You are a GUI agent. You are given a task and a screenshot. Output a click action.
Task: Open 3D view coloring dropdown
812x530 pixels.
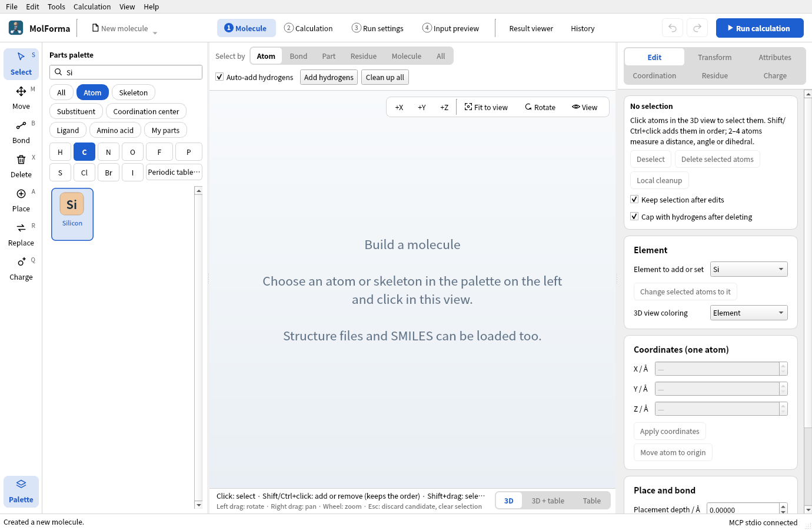748,313
